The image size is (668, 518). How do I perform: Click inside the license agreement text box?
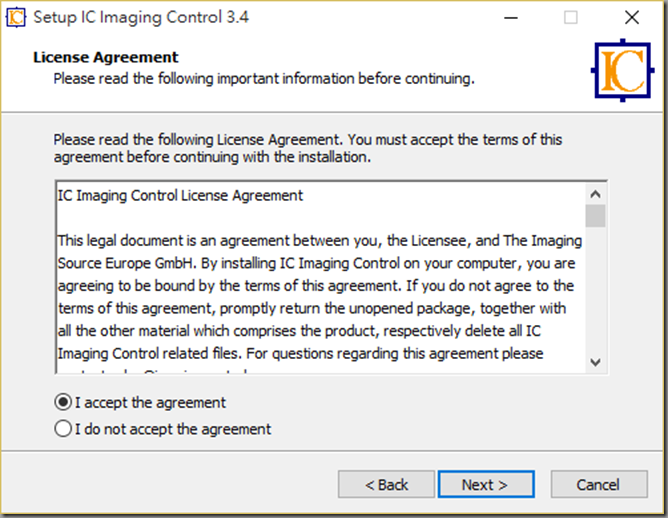coord(320,278)
